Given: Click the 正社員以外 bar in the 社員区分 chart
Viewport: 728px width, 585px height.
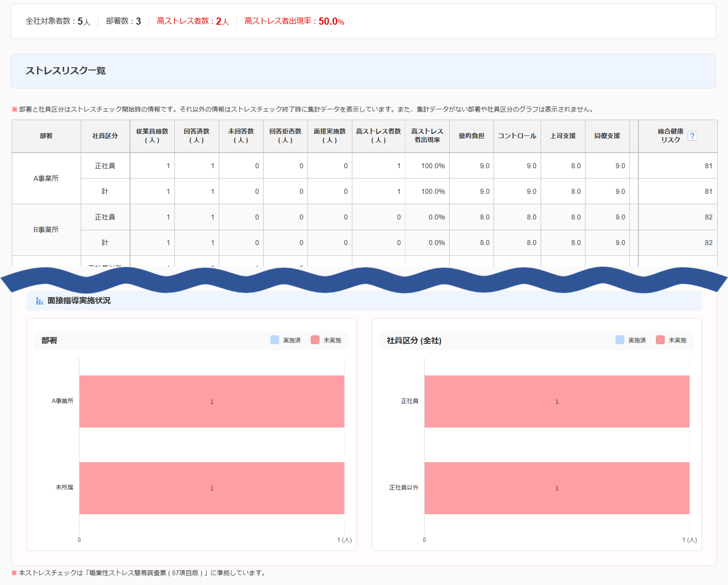Looking at the screenshot, I should (x=557, y=488).
